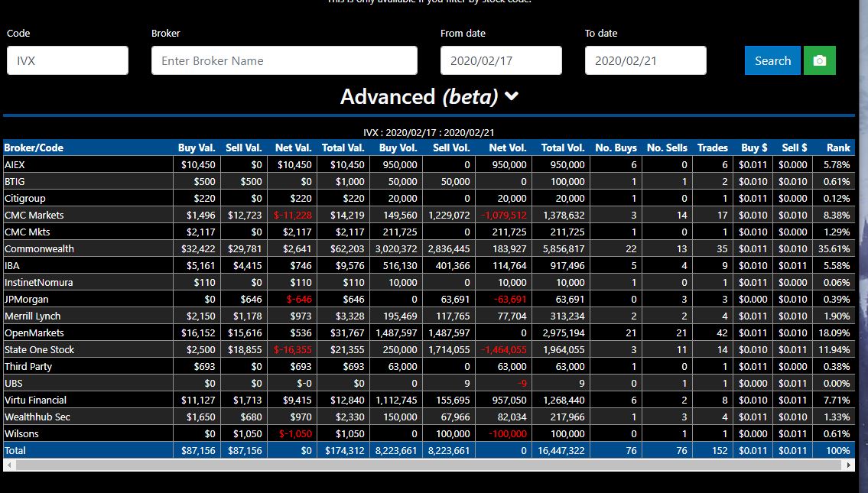Click the green camera screenshot button
The width and height of the screenshot is (868, 493).
pos(819,60)
